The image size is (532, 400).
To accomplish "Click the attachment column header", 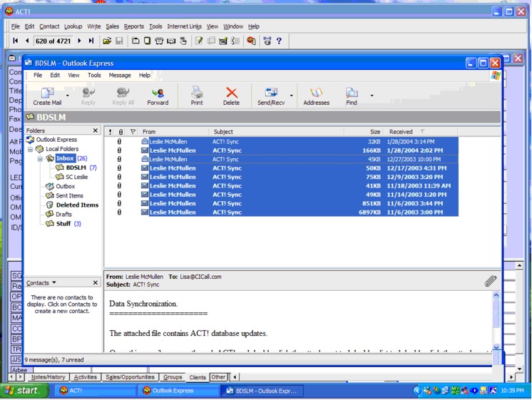I will coord(121,132).
